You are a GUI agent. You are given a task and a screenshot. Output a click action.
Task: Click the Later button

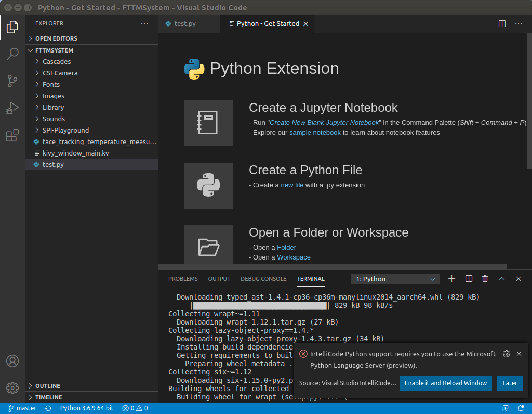point(510,383)
